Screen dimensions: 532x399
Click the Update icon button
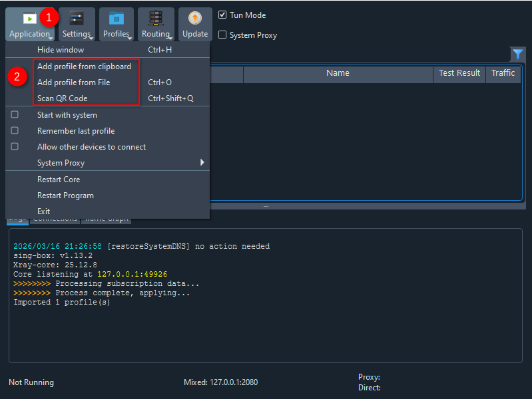(195, 19)
